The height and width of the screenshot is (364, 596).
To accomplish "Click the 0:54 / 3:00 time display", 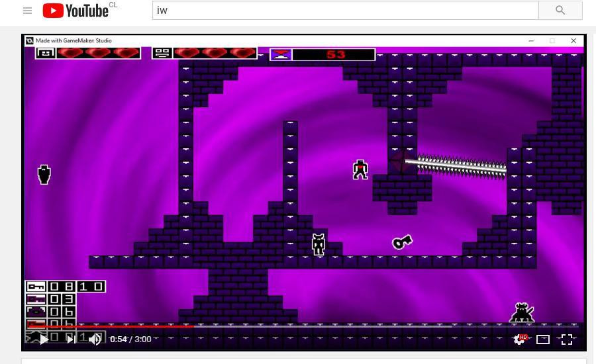I will point(130,340).
